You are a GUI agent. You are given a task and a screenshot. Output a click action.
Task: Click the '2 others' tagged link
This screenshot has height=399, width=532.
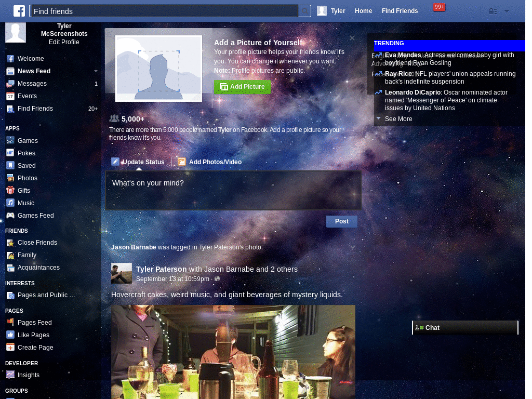[284, 270]
